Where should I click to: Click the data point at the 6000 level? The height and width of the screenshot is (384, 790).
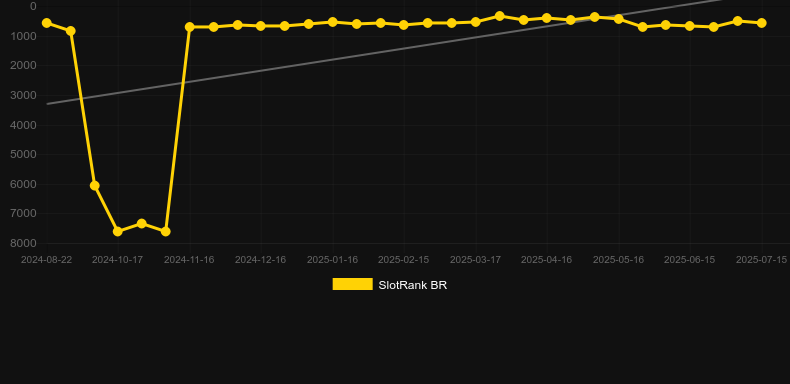tap(94, 185)
